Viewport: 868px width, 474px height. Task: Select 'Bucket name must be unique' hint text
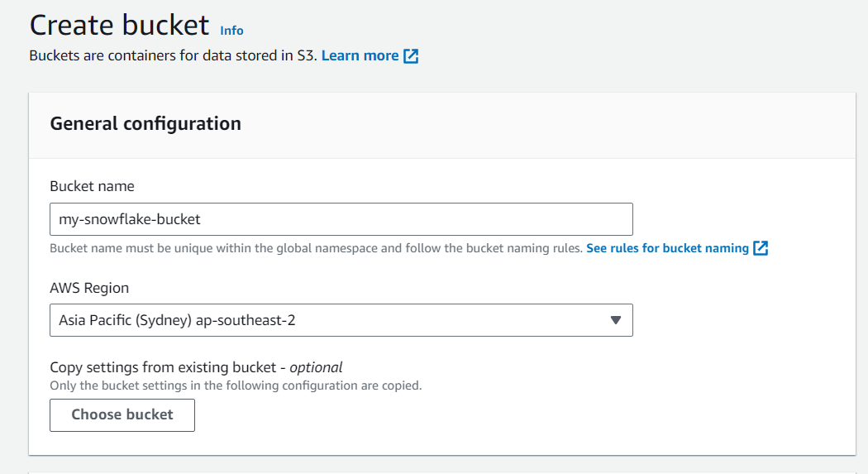tap(316, 248)
